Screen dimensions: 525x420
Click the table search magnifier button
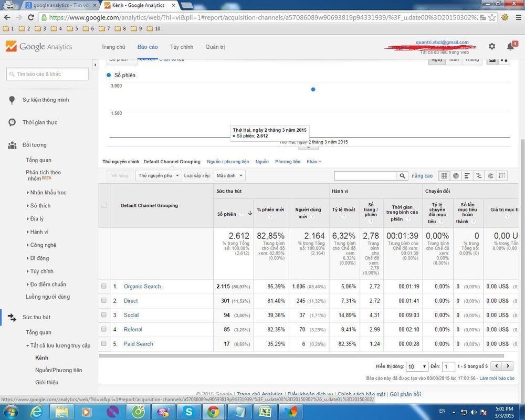(403, 175)
